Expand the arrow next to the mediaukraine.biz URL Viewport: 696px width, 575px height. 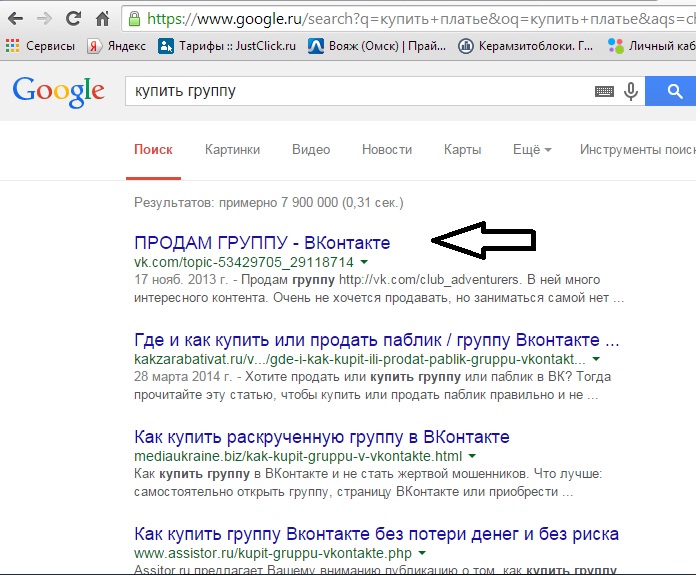(x=472, y=456)
